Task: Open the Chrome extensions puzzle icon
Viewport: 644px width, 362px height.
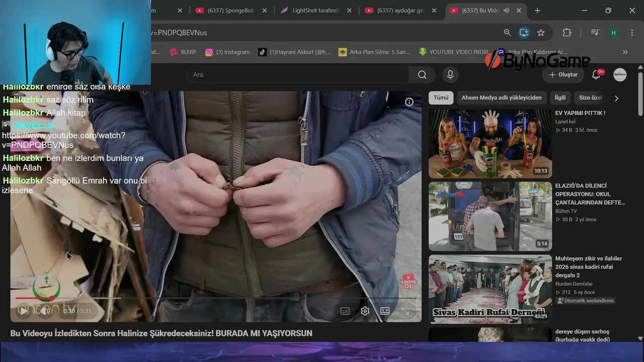Action: [x=567, y=33]
